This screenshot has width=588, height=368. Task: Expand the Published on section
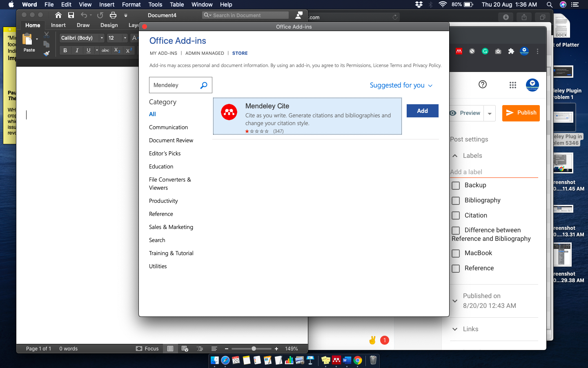point(455,301)
